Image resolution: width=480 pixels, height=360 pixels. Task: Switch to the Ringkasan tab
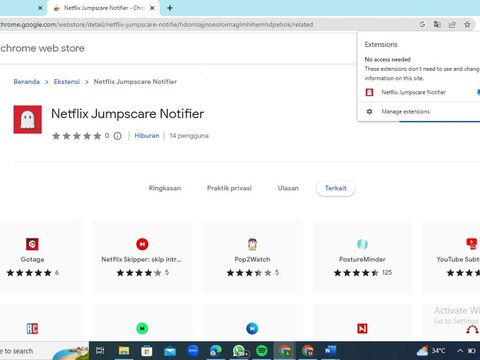click(165, 188)
